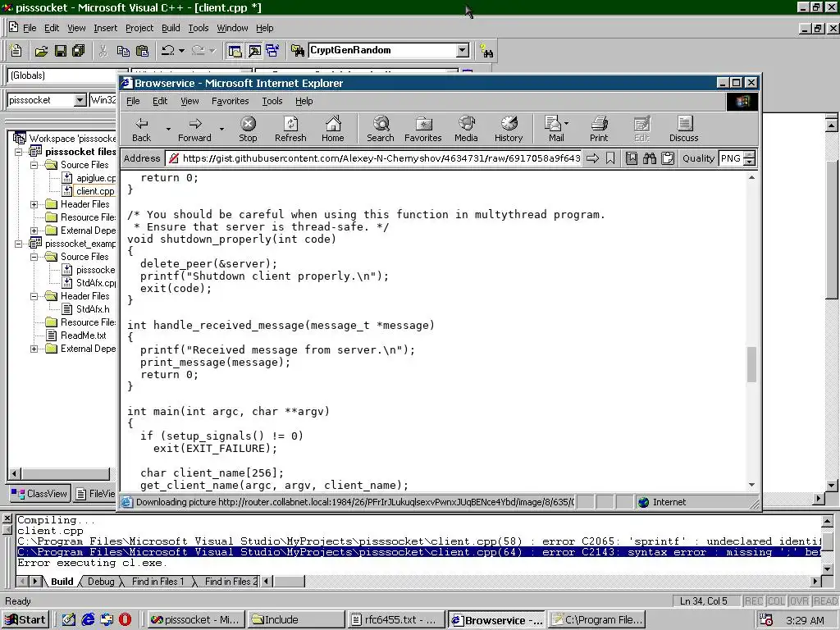Open the Favorites menu in Internet Explorer
The image size is (840, 630).
point(231,101)
